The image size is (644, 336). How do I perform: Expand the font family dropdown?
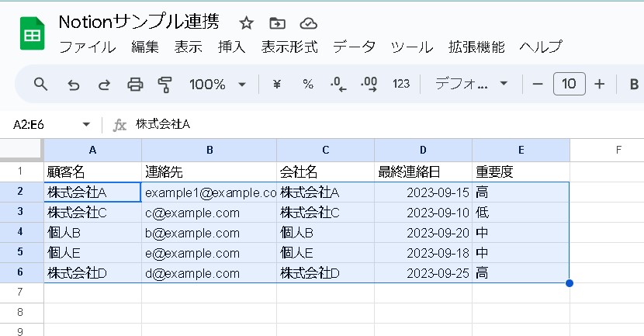click(x=471, y=84)
